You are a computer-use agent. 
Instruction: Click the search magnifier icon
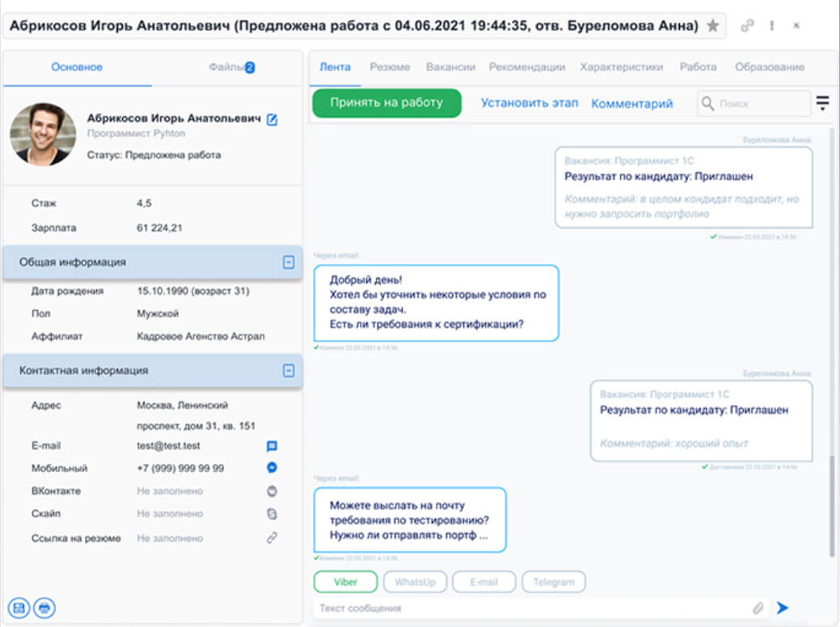coord(707,103)
